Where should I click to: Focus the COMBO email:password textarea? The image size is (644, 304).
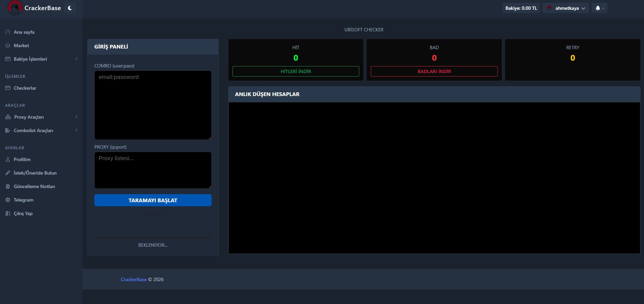click(153, 105)
